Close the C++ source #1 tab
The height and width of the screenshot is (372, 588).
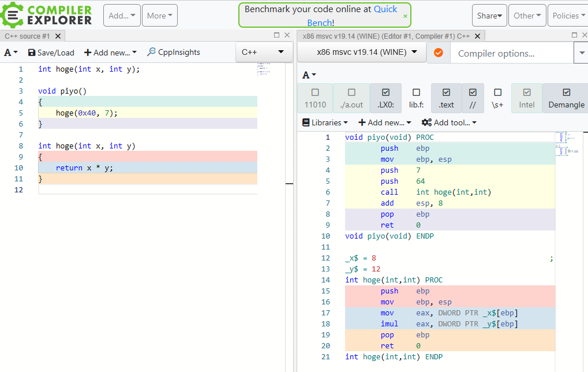[x=58, y=36]
